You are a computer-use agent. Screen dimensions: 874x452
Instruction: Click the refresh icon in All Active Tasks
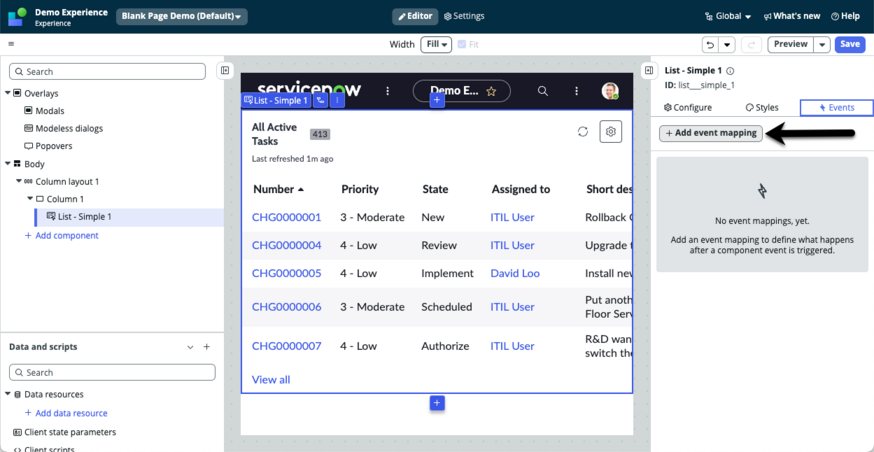[582, 132]
